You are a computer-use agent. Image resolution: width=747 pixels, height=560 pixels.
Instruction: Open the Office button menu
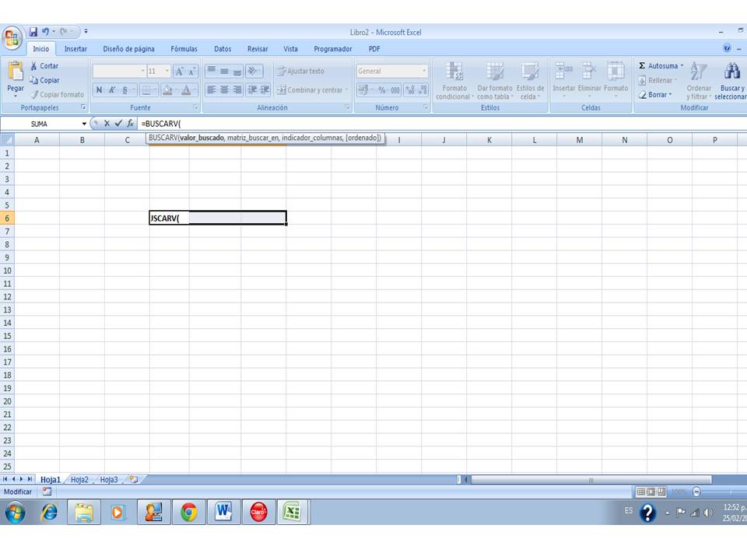click(12, 38)
